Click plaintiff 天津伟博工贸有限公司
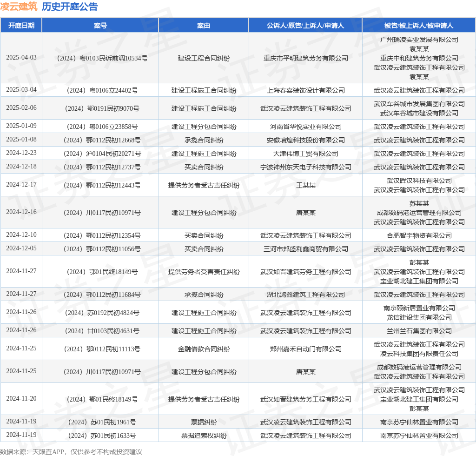The width and height of the screenshot is (476, 456). pyautogui.click(x=306, y=154)
